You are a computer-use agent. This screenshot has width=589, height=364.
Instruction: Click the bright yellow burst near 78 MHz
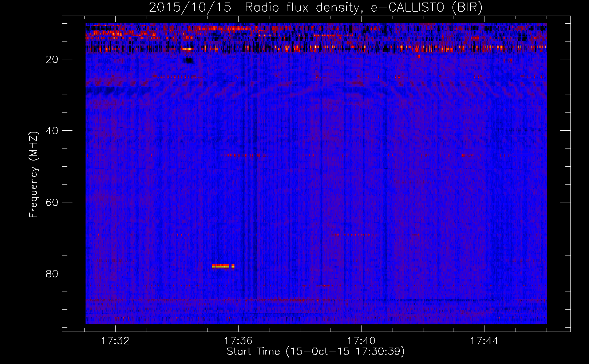coord(223,266)
